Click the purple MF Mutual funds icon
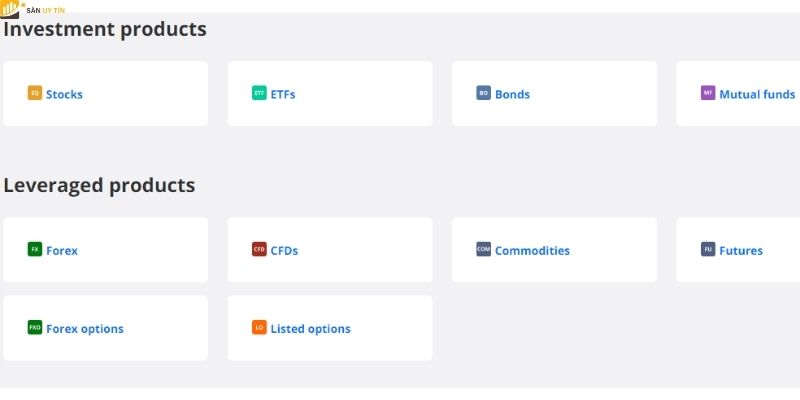The image size is (800, 400). coord(708,93)
